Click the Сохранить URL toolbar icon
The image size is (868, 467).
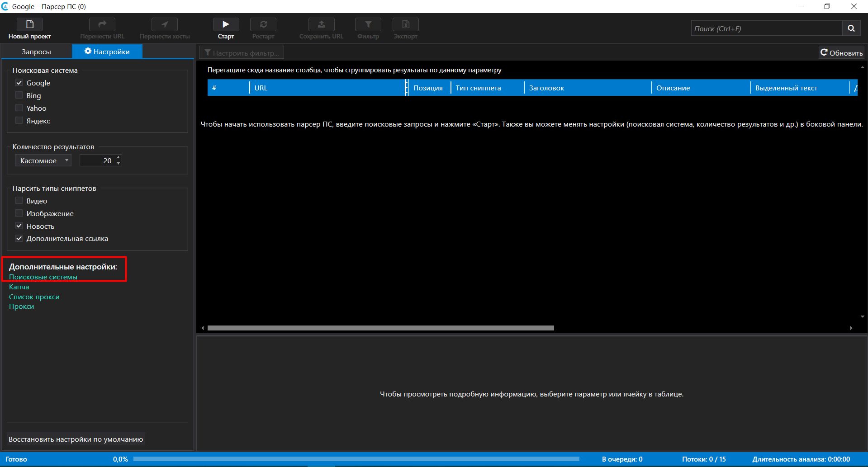point(322,24)
